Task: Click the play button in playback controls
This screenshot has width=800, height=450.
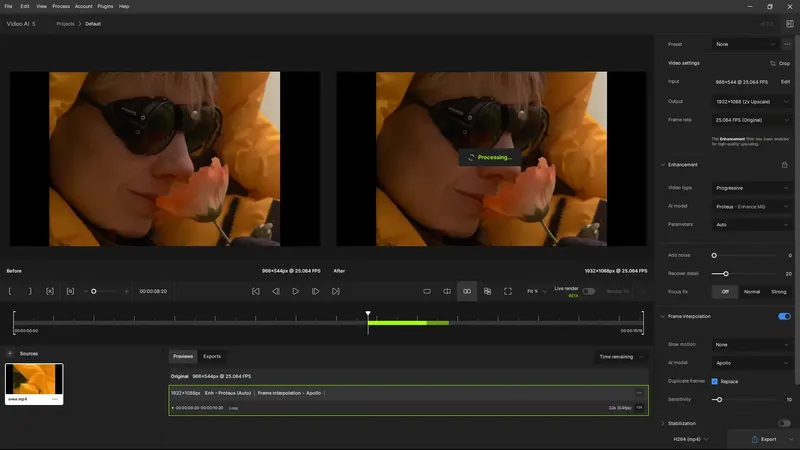Action: tap(295, 291)
